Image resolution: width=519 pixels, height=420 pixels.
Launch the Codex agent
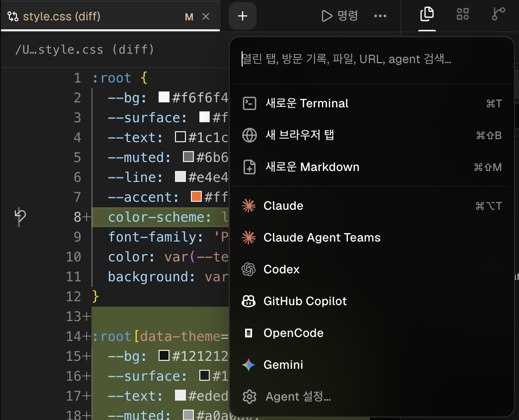[372, 269]
